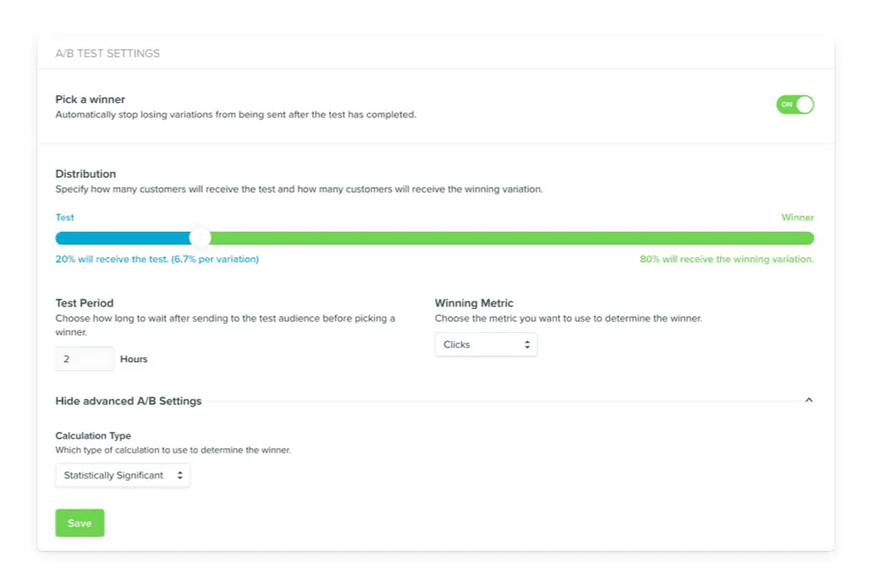The width and height of the screenshot is (872, 588).
Task: Click the distribution slider handle
Action: pyautogui.click(x=199, y=238)
